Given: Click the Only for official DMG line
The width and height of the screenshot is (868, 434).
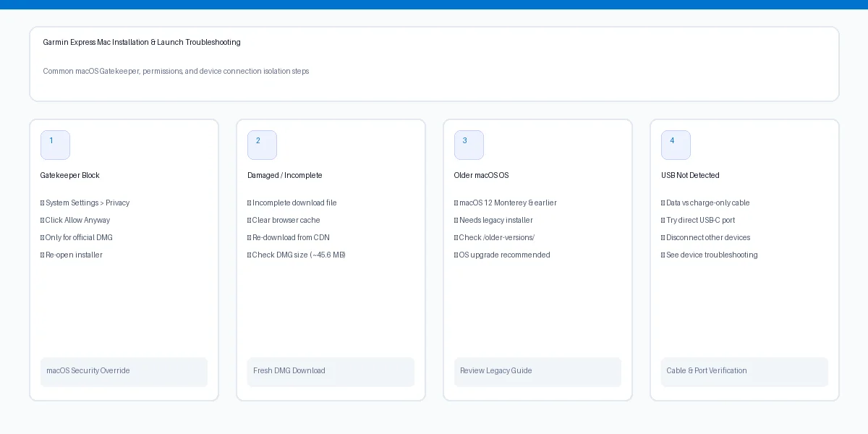Looking at the screenshot, I should [x=77, y=238].
